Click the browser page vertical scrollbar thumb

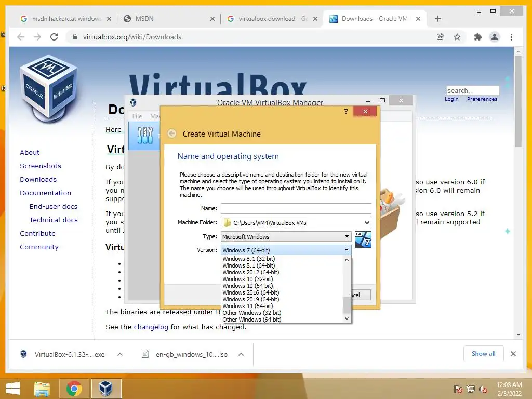point(518,101)
